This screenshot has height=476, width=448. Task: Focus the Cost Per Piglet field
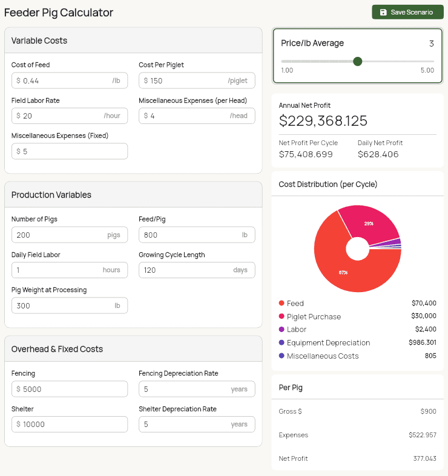pyautogui.click(x=185, y=80)
